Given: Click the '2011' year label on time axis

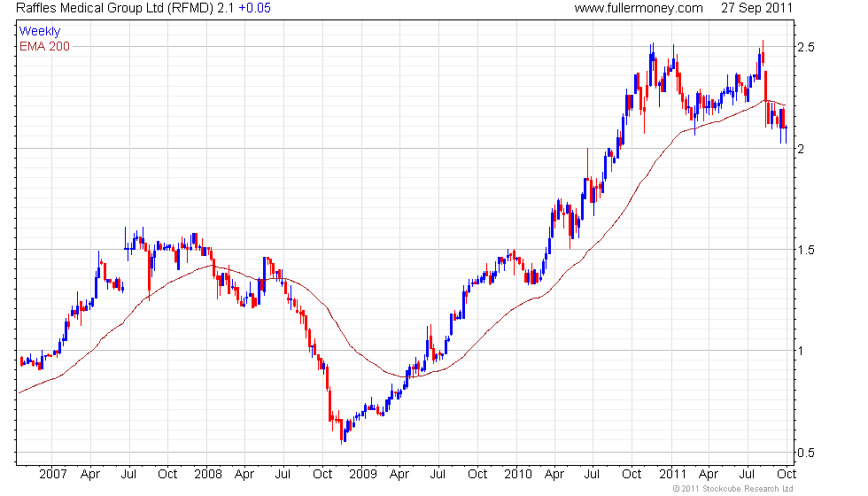Looking at the screenshot, I should click(672, 475).
